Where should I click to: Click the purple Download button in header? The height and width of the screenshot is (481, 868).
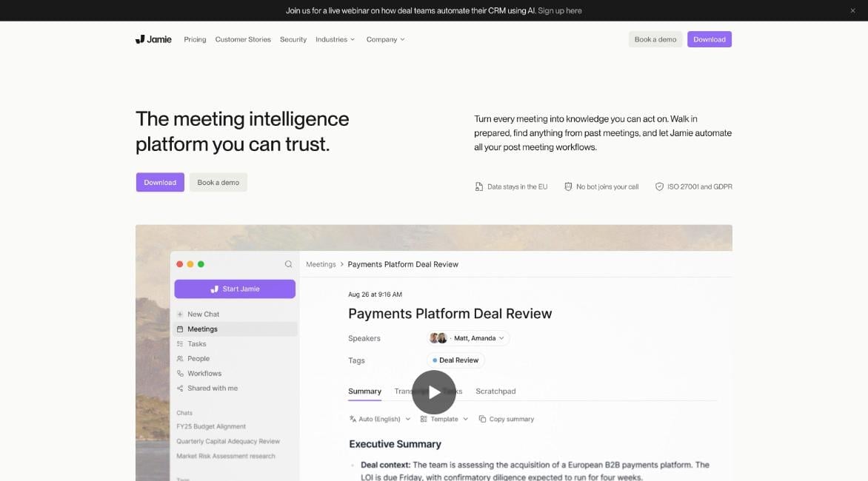pyautogui.click(x=709, y=39)
